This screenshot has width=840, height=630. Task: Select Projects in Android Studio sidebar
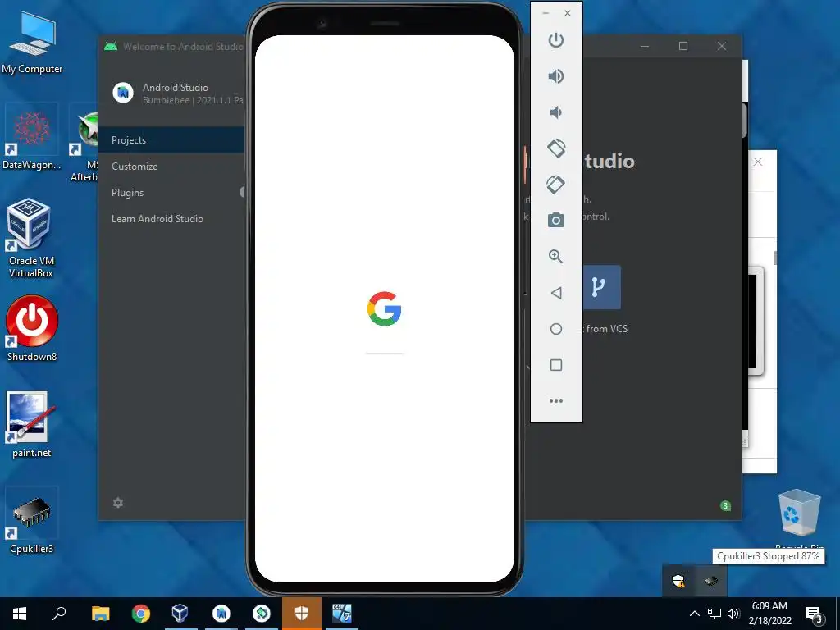point(171,139)
